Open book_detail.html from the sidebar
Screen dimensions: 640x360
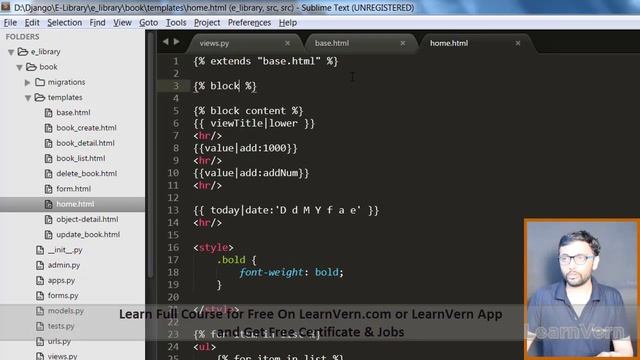[x=85, y=143]
